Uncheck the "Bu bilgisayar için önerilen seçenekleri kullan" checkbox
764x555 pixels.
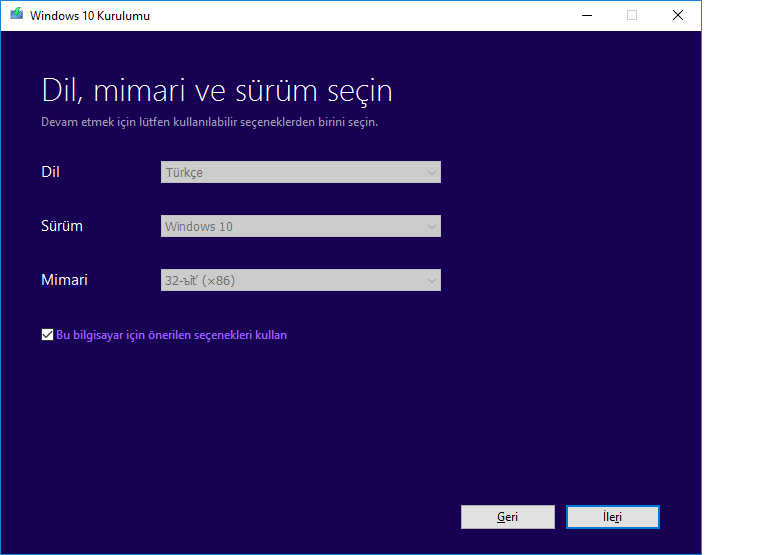click(x=47, y=335)
